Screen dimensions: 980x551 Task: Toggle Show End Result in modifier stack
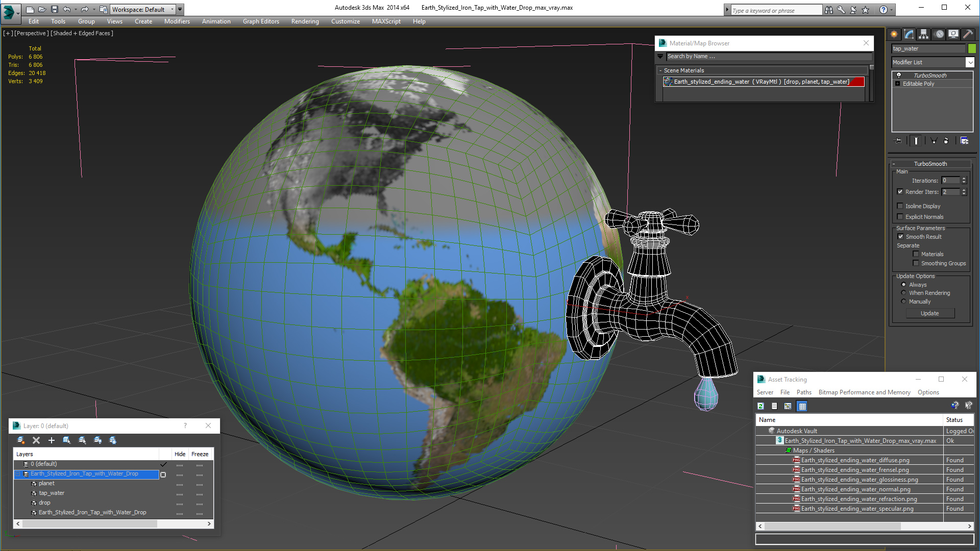pyautogui.click(x=916, y=141)
